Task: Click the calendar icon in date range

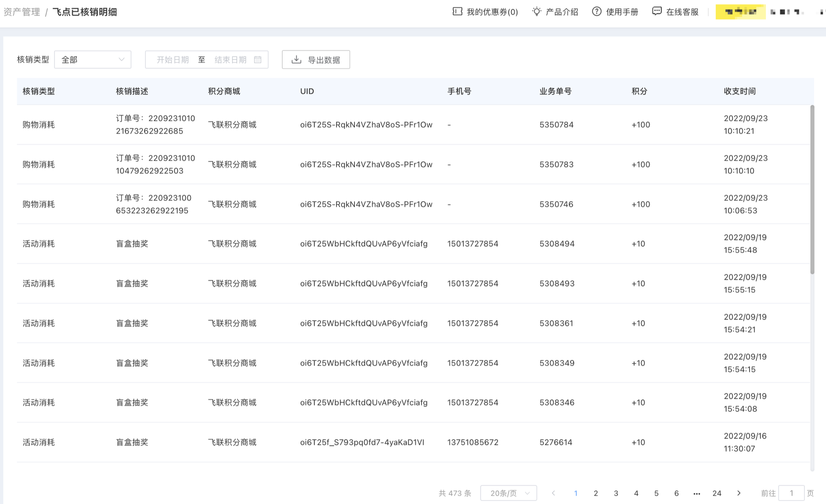Action: (258, 60)
